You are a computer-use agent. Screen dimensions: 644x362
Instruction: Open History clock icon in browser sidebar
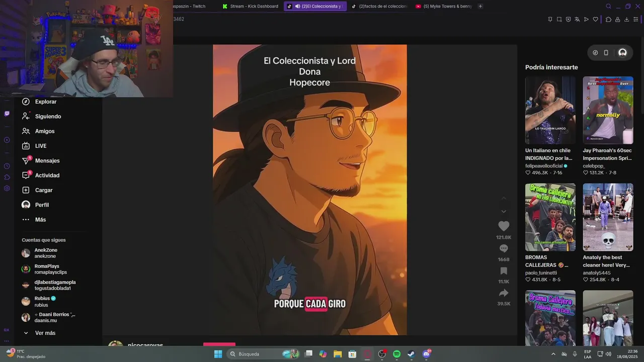pos(7,166)
